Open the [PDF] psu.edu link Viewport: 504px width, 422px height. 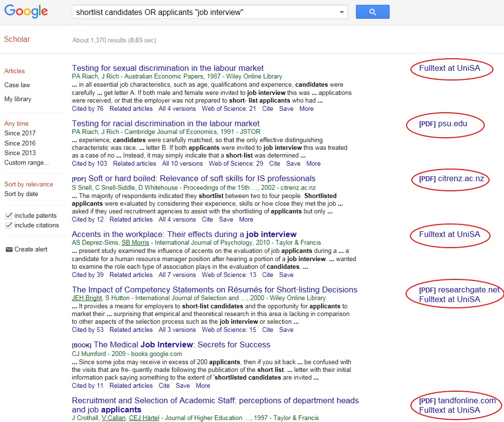click(x=443, y=124)
